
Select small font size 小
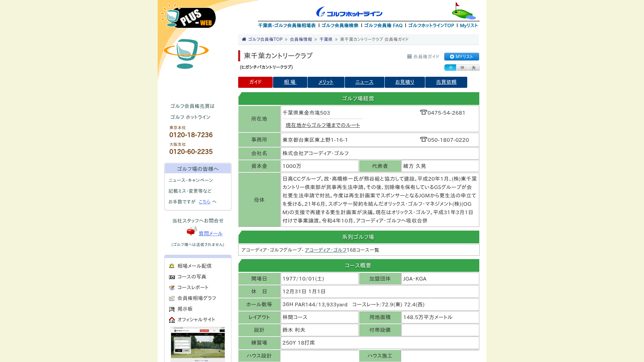point(450,68)
